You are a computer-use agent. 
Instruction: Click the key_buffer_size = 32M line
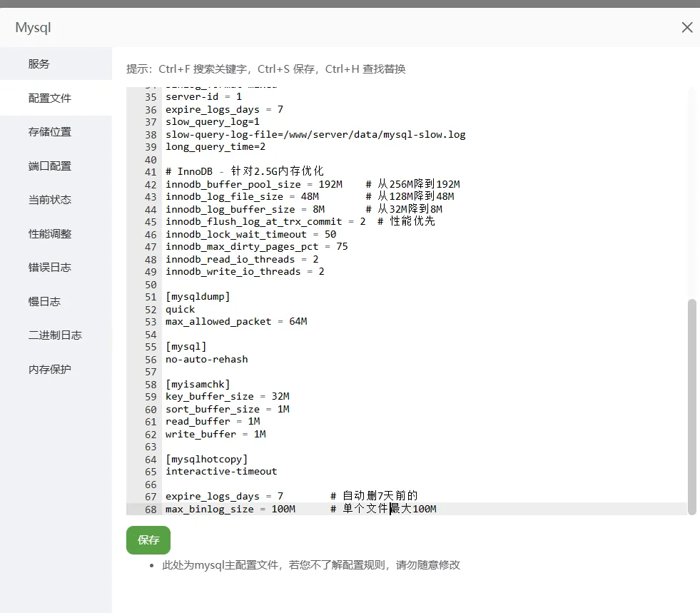click(x=227, y=397)
